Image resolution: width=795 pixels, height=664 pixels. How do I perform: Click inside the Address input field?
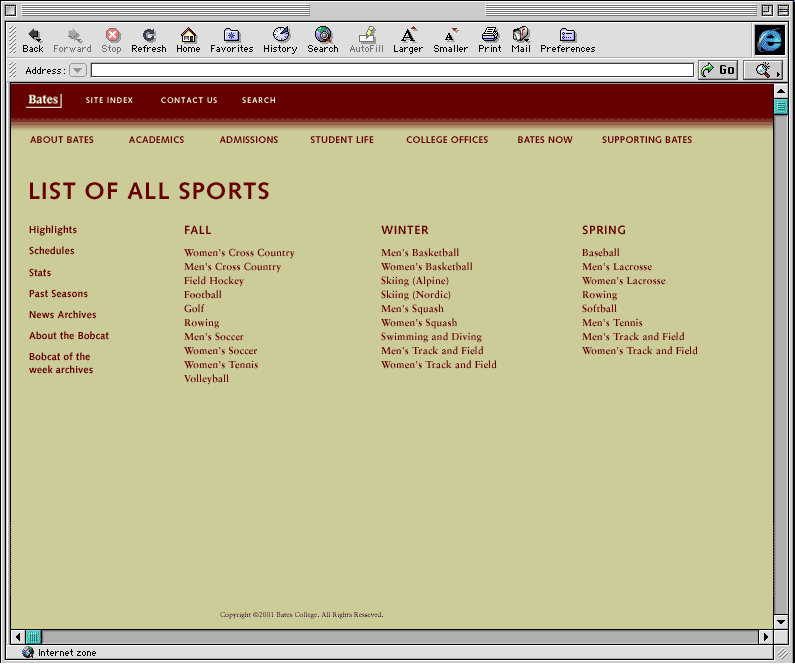coord(392,70)
